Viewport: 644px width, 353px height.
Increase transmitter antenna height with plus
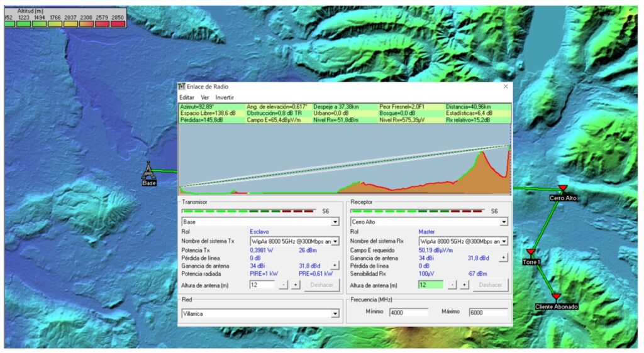(x=296, y=285)
